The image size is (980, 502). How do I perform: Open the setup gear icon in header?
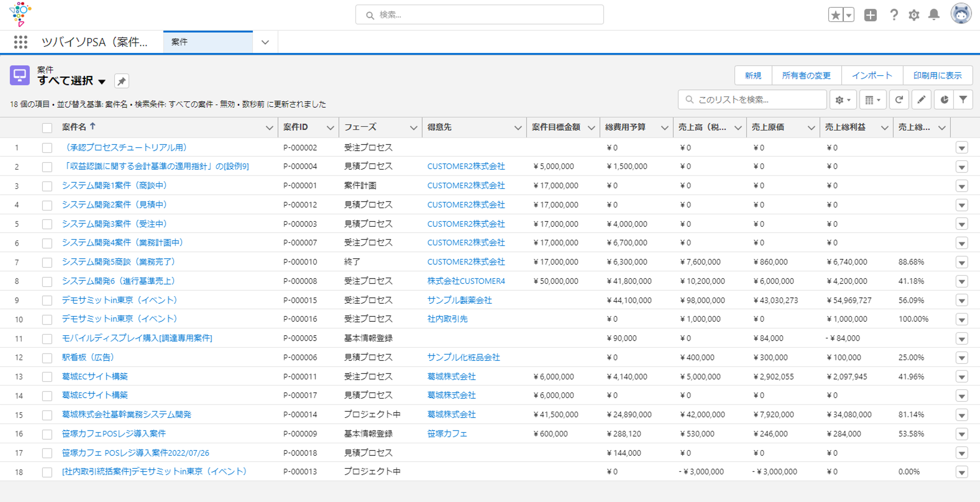click(914, 15)
